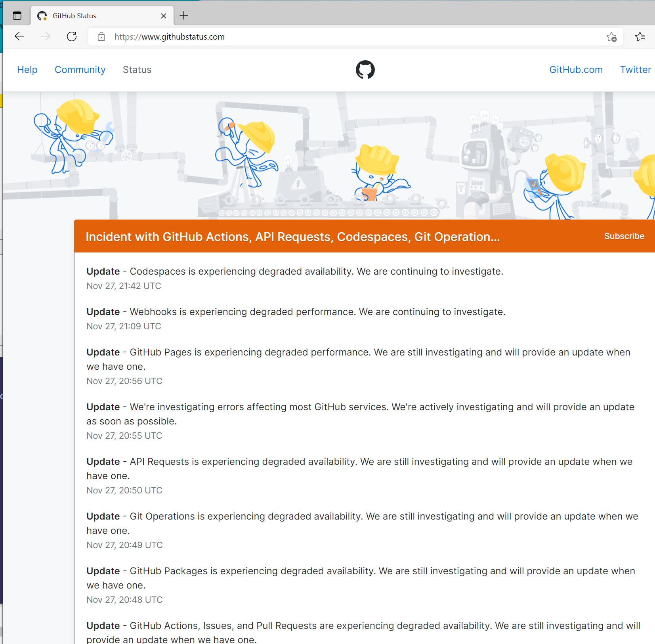Open a new browser tab
This screenshot has height=644, width=655.
pyautogui.click(x=184, y=16)
